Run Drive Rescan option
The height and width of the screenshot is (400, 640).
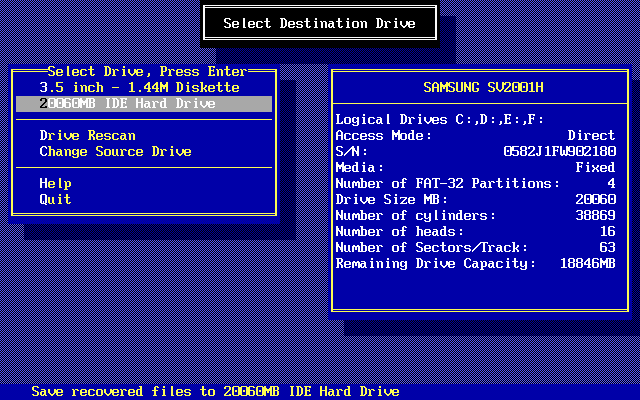tap(87, 136)
